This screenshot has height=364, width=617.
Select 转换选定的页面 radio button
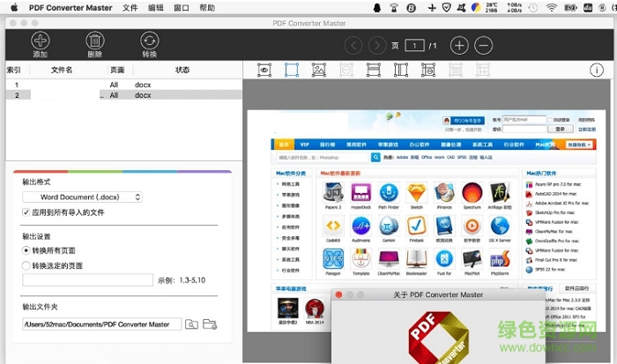26,265
